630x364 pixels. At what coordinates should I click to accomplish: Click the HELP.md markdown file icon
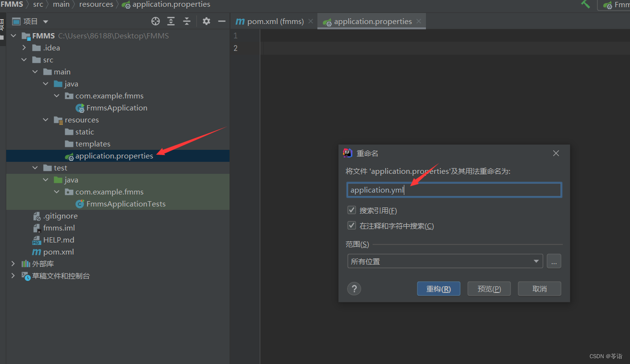pos(36,240)
